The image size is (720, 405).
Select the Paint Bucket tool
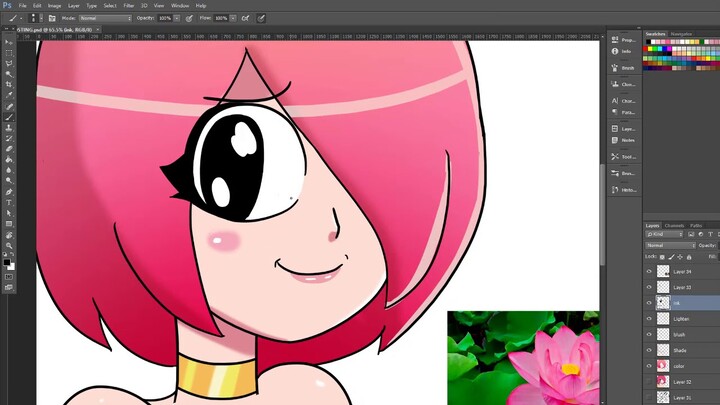click(9, 159)
